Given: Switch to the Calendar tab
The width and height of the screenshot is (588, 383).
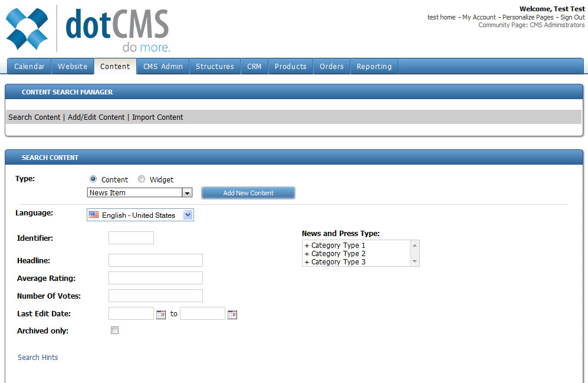Looking at the screenshot, I should tap(29, 67).
